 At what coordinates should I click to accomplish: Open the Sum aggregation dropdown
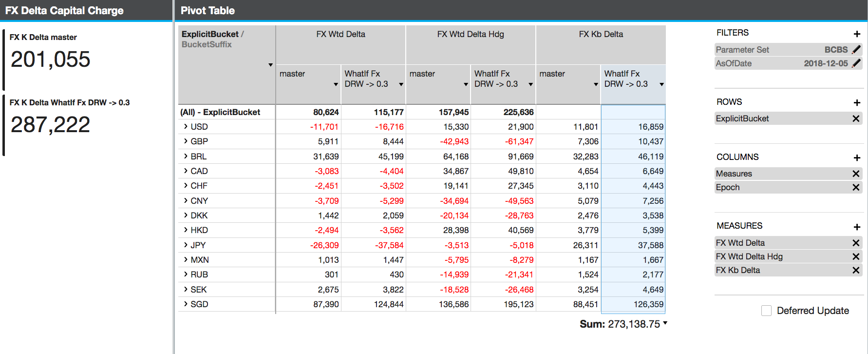pos(665,323)
